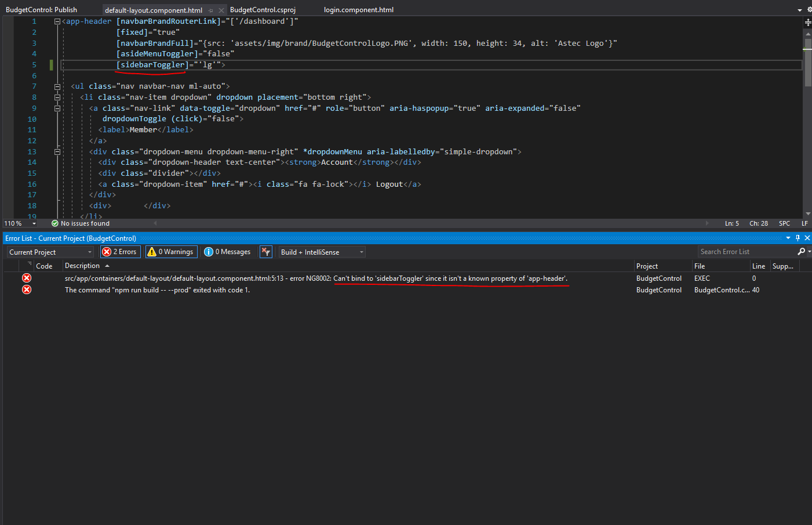This screenshot has width=812, height=525.
Task: Click the split-editor handle icon above the scrollbar
Action: click(807, 22)
